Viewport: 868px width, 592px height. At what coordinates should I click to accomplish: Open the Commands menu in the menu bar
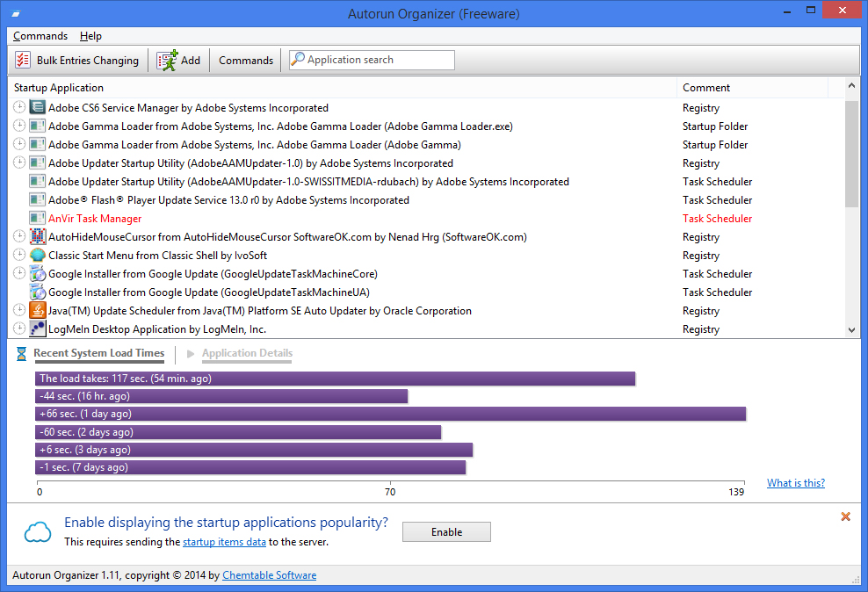(x=40, y=36)
